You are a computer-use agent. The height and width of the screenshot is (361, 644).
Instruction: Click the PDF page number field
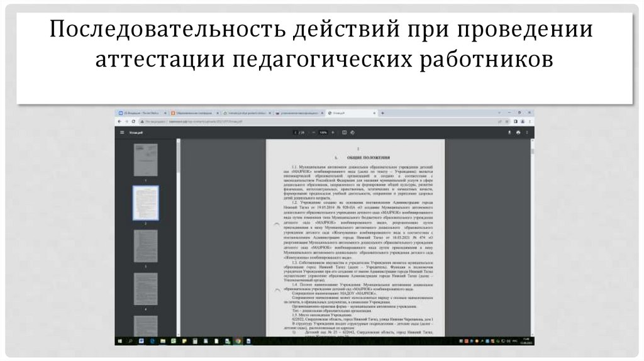(296, 133)
